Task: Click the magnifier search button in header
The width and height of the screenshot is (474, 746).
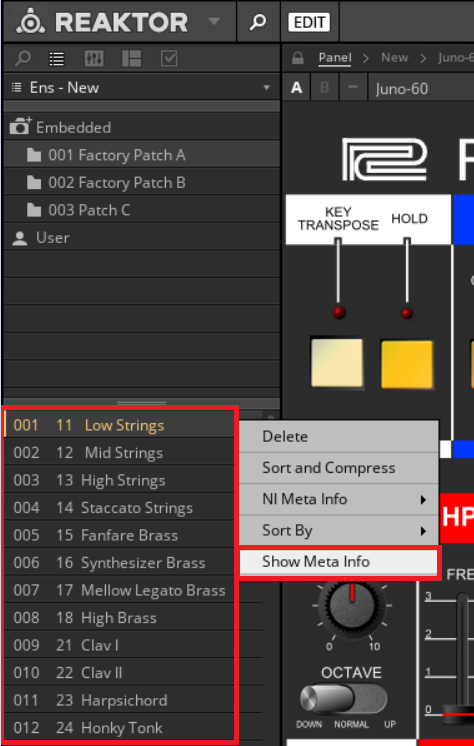Action: (x=258, y=21)
